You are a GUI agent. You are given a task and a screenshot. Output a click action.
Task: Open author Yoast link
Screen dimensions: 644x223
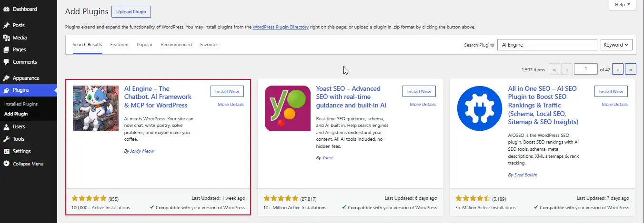pos(328,157)
